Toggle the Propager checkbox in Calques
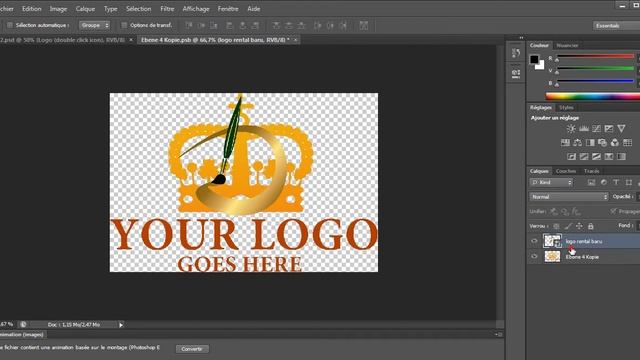 click(613, 211)
